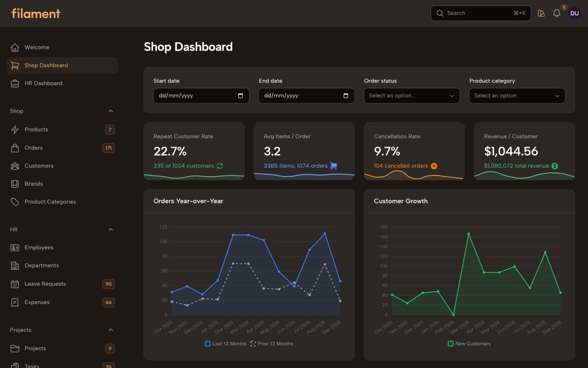Toggle New Customers legend series
Image resolution: width=588 pixels, height=368 pixels.
(x=469, y=344)
